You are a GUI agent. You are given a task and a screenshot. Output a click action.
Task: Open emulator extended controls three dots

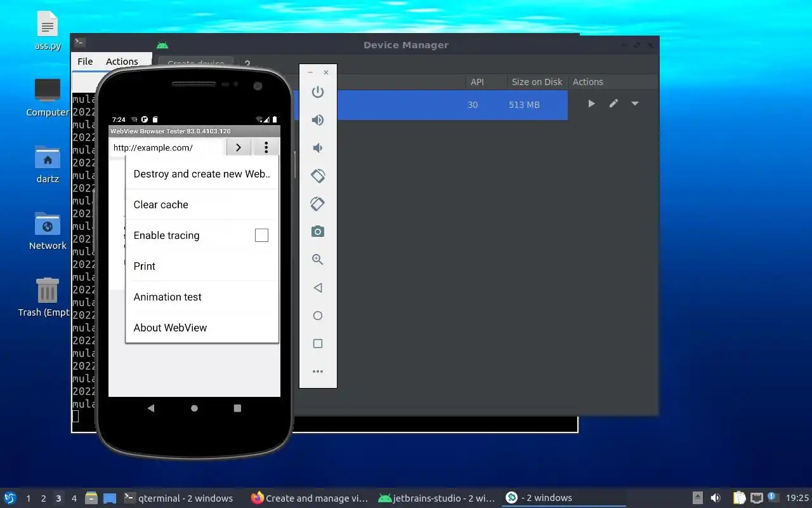click(318, 371)
